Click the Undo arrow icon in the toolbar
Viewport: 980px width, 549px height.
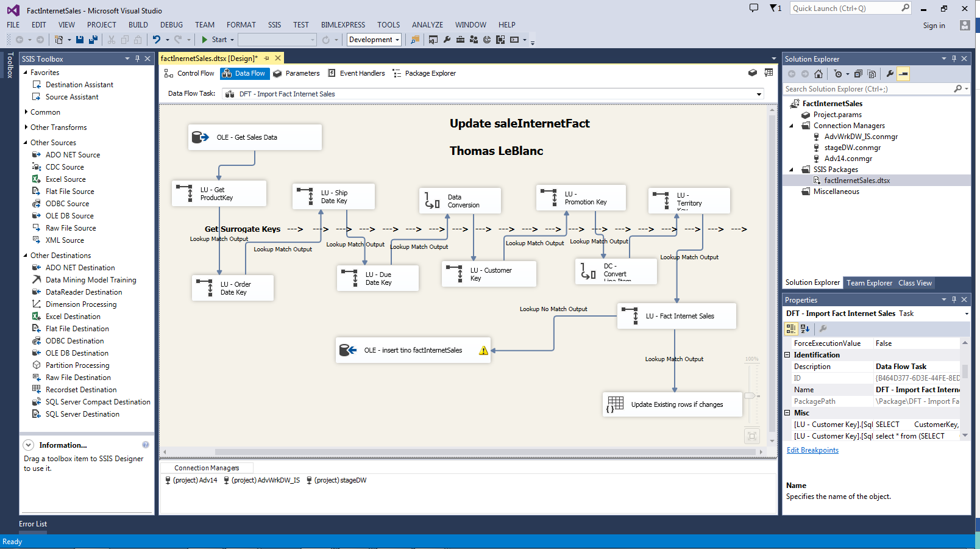point(157,40)
